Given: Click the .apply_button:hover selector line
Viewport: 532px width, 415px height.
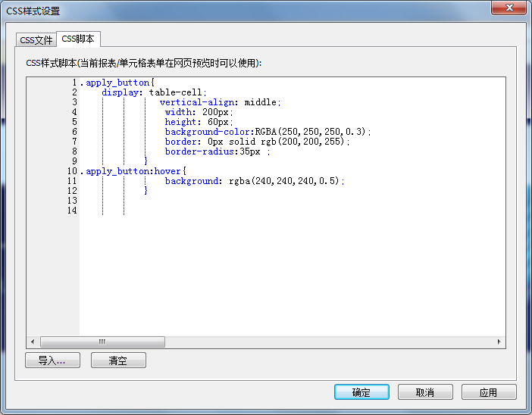Looking at the screenshot, I should click(x=135, y=171).
